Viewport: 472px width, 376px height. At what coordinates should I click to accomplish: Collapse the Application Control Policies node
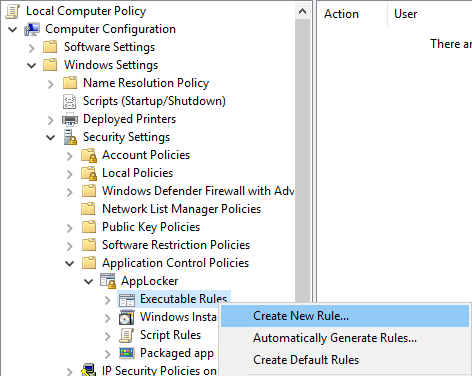tap(70, 264)
